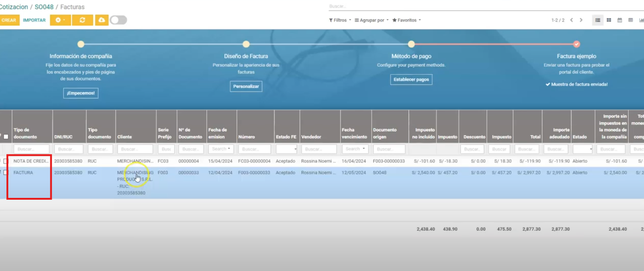Click the cloud download icon button
The height and width of the screenshot is (271, 644).
[x=101, y=20]
